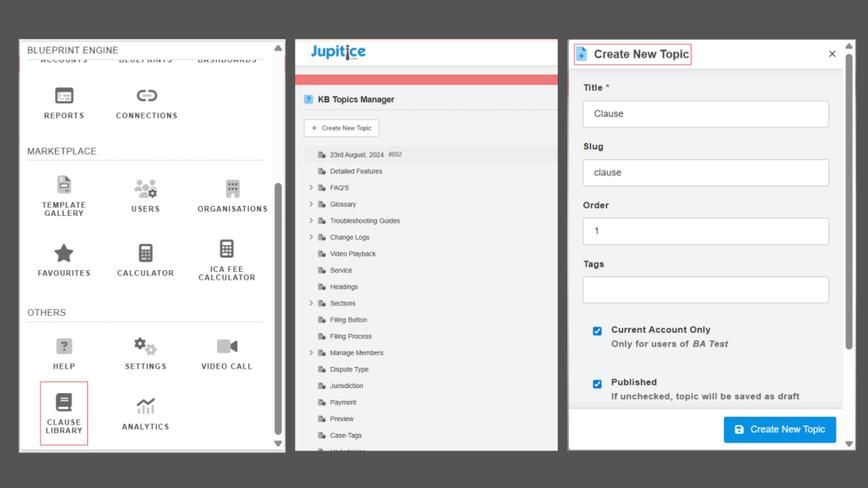The width and height of the screenshot is (868, 488).
Task: Open the Clause Library icon
Action: coord(64,403)
